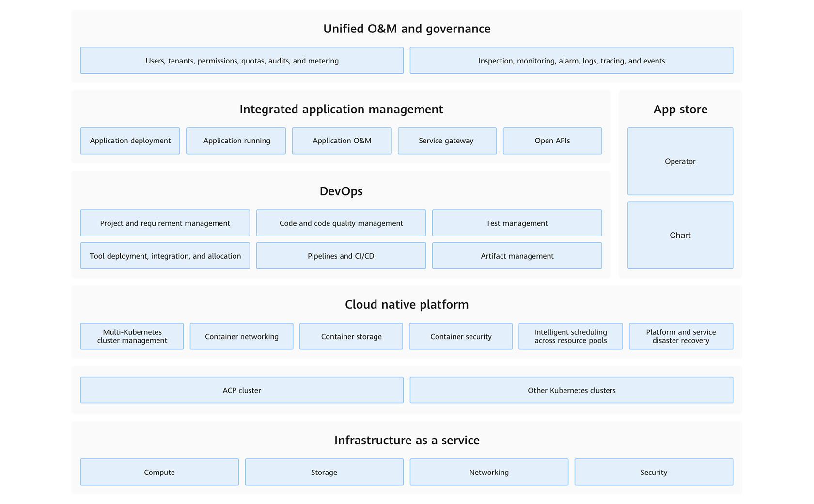
Task: Click the Storage box under Infrastructure
Action: (324, 472)
